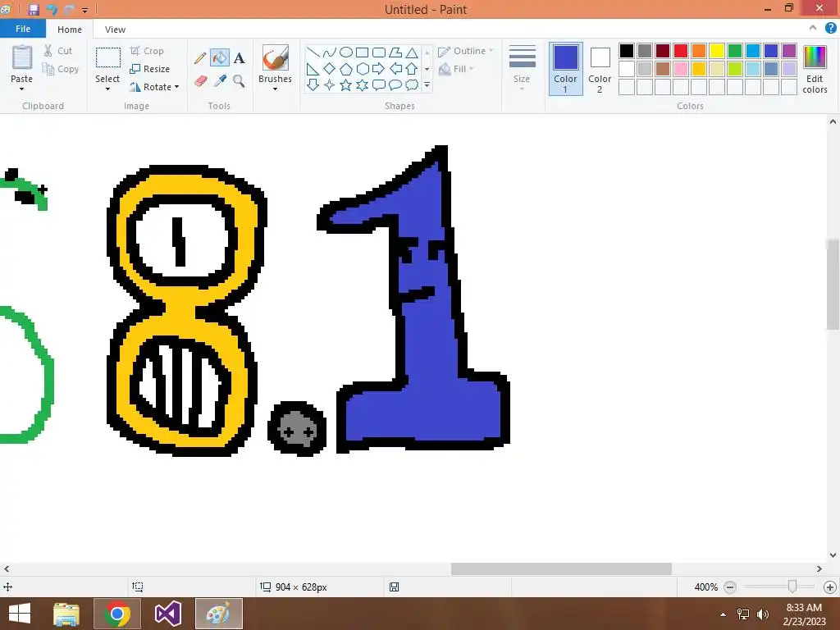The height and width of the screenshot is (630, 840).
Task: Activate the Color 1 selector
Action: coord(566,69)
